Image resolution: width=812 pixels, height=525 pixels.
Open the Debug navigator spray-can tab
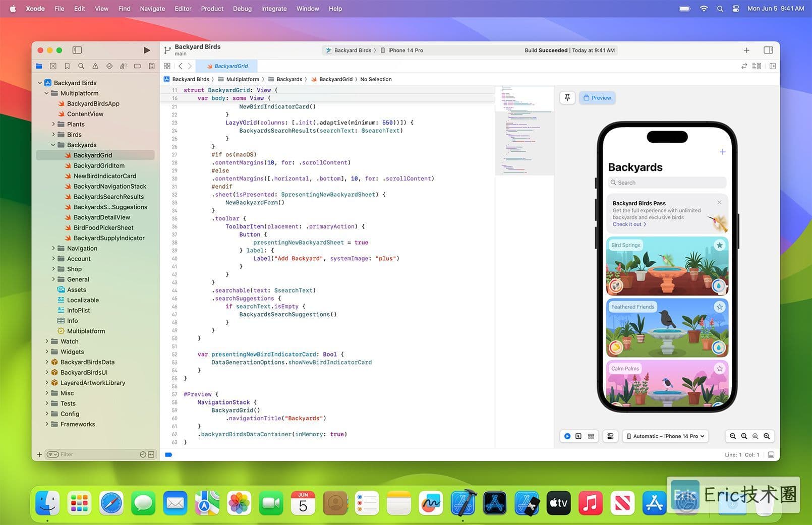[123, 66]
